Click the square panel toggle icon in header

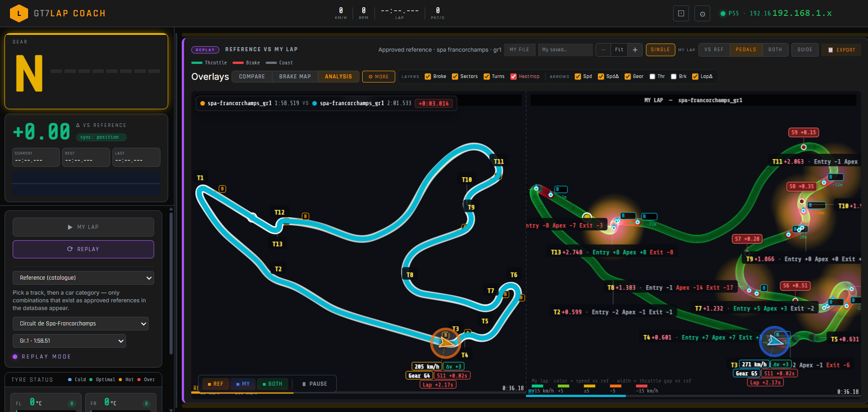681,14
